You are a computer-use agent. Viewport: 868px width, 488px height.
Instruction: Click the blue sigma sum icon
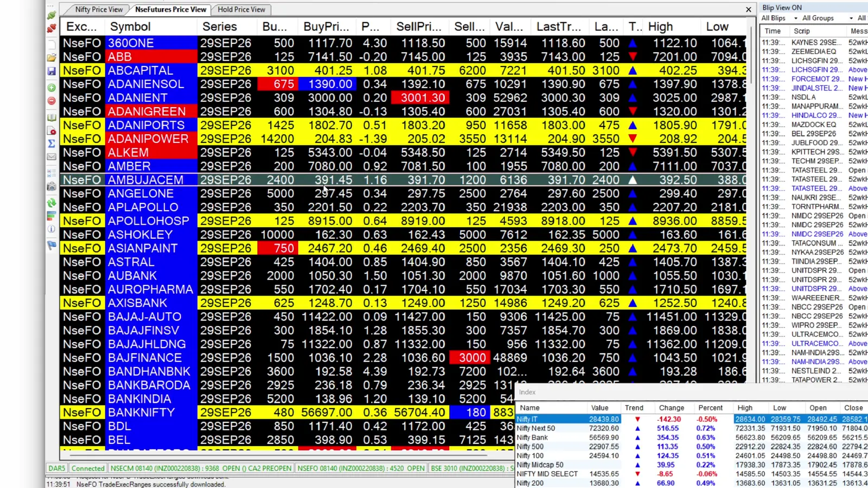pos(52,144)
